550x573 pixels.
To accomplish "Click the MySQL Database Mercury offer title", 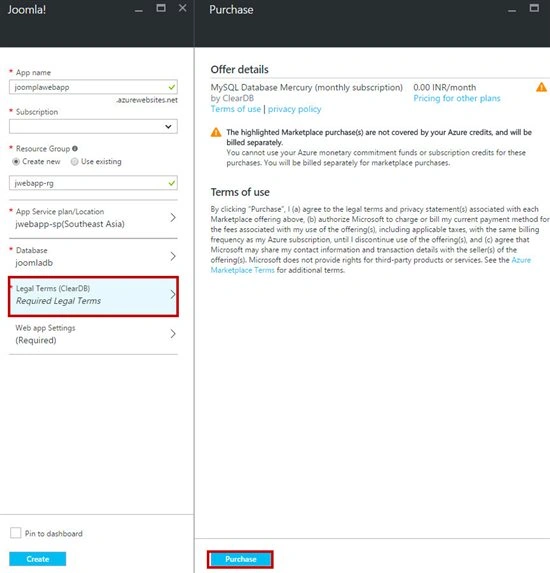I will pos(306,87).
